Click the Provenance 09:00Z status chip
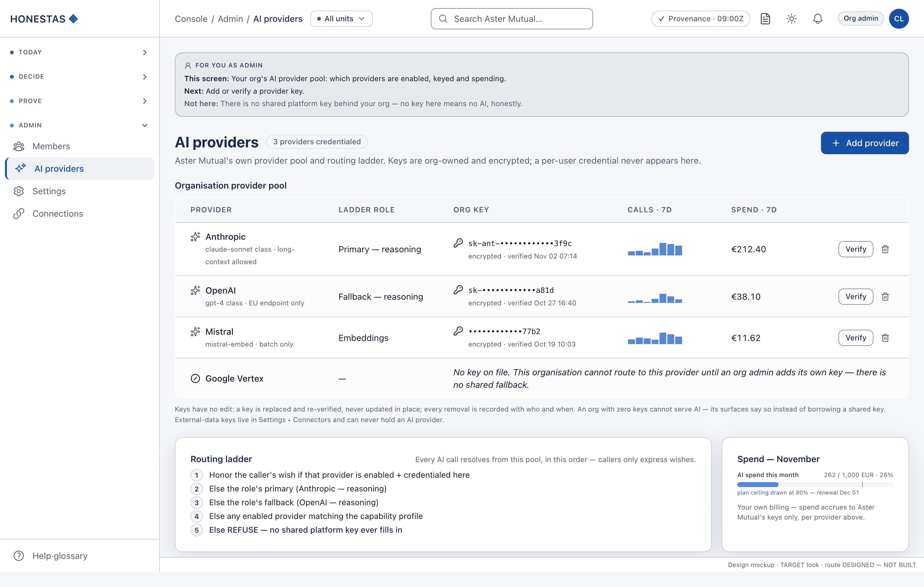The height and width of the screenshot is (587, 924). pyautogui.click(x=700, y=19)
